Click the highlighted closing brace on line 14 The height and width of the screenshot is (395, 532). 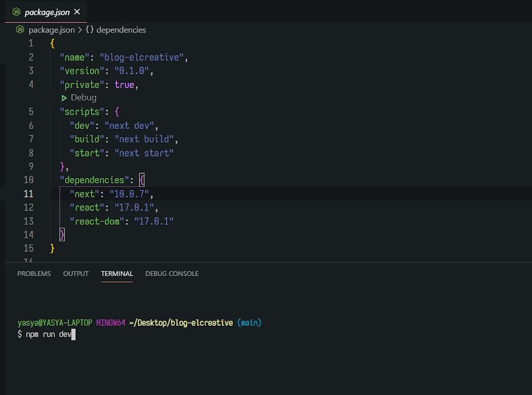(62, 235)
